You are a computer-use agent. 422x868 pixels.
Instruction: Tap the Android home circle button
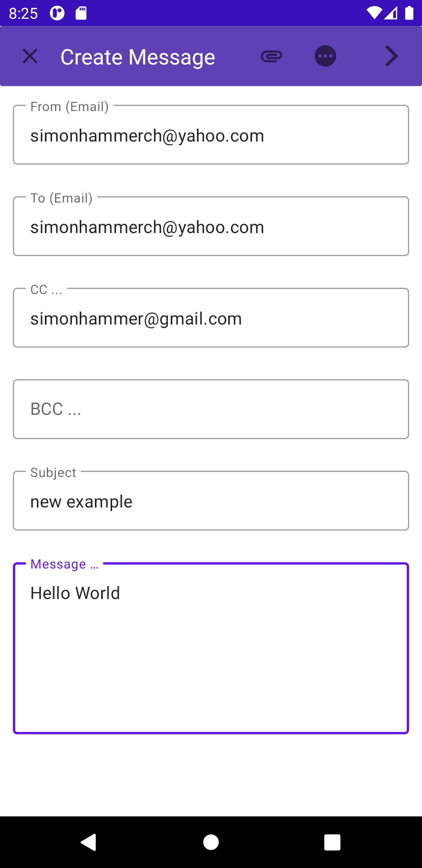(x=211, y=842)
